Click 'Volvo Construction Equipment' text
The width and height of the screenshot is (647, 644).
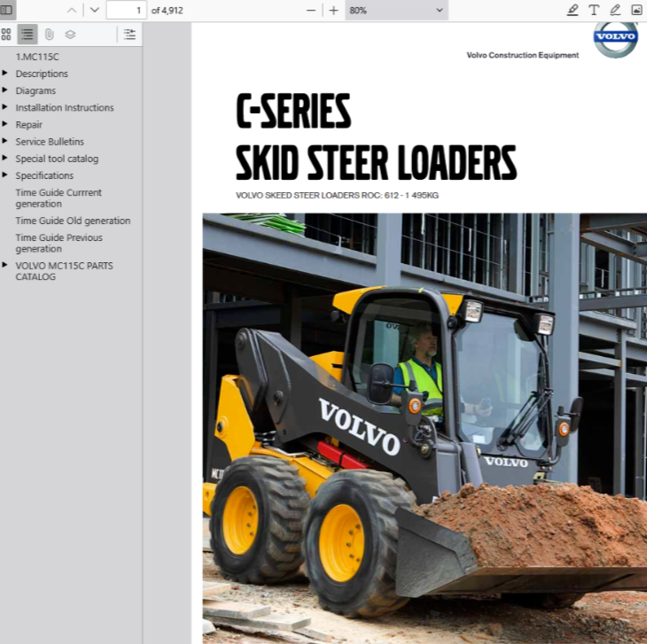pos(522,55)
